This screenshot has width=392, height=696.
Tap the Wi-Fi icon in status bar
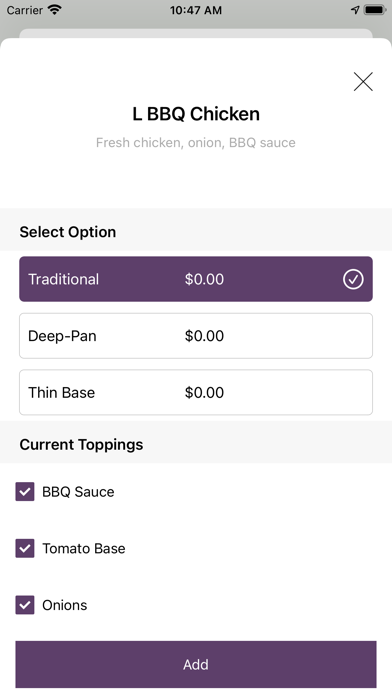tap(55, 10)
